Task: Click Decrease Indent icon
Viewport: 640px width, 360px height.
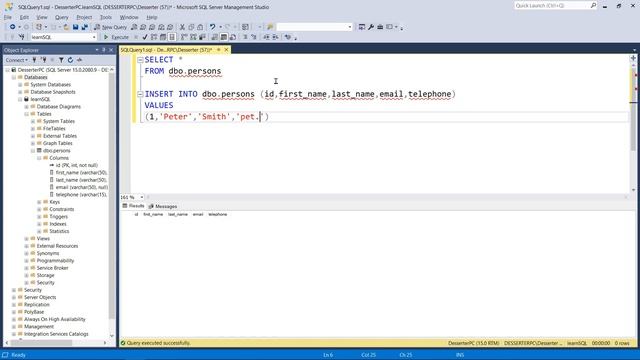Action: point(266,37)
